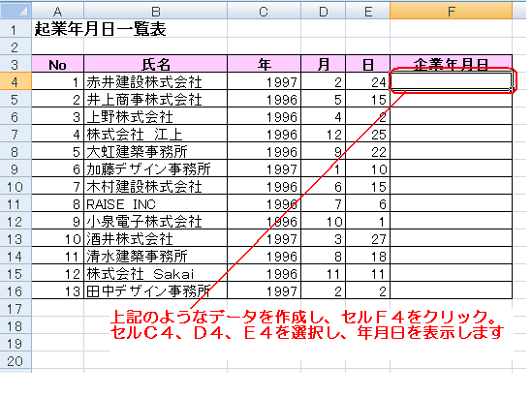The width and height of the screenshot is (532, 397).
Task: Select column A header
Action: click(x=58, y=11)
